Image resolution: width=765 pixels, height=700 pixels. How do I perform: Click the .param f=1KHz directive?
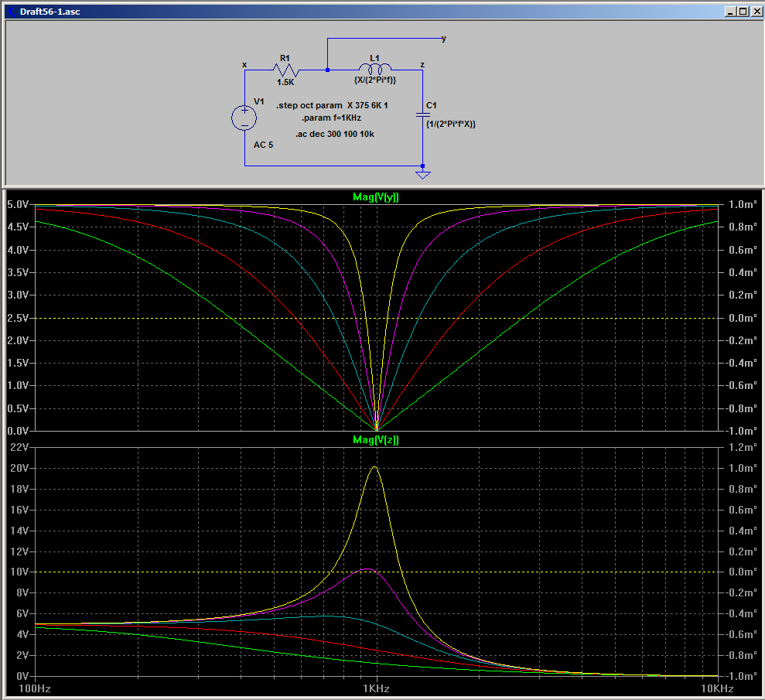pyautogui.click(x=331, y=118)
